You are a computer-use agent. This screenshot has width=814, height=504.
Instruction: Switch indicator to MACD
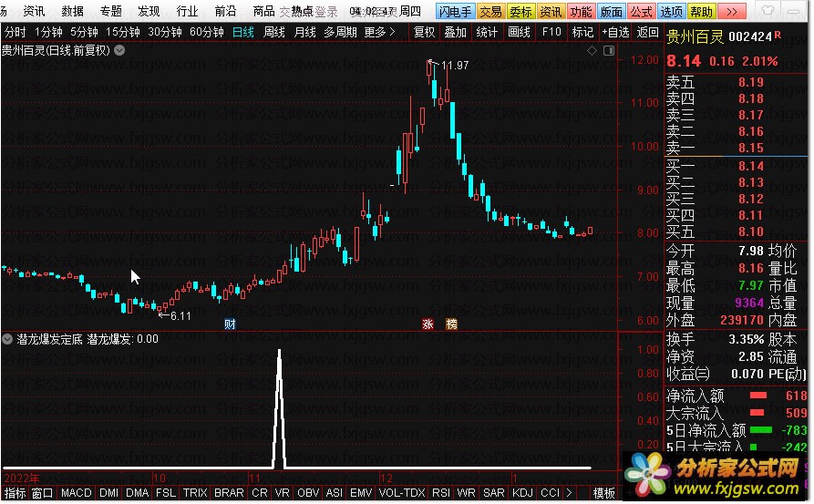click(x=76, y=493)
